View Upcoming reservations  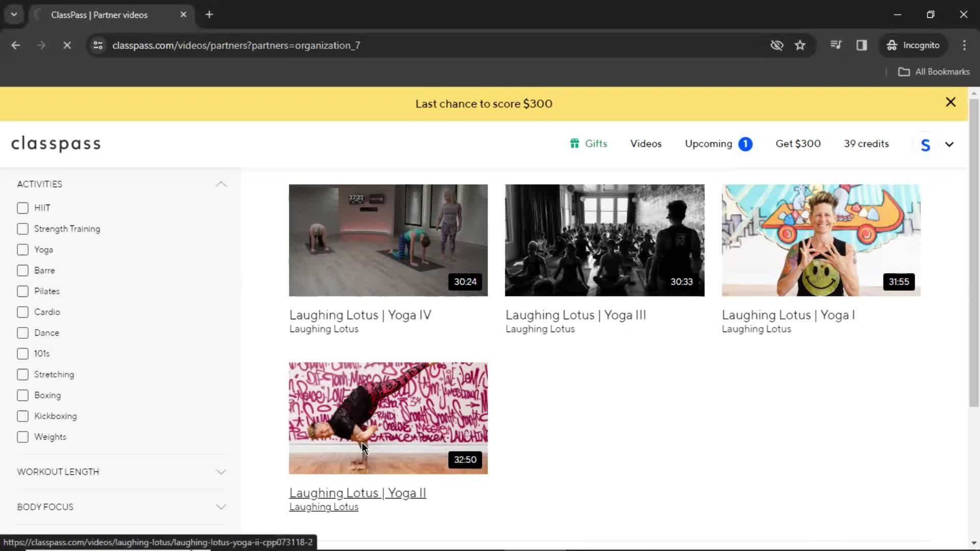[x=708, y=144]
